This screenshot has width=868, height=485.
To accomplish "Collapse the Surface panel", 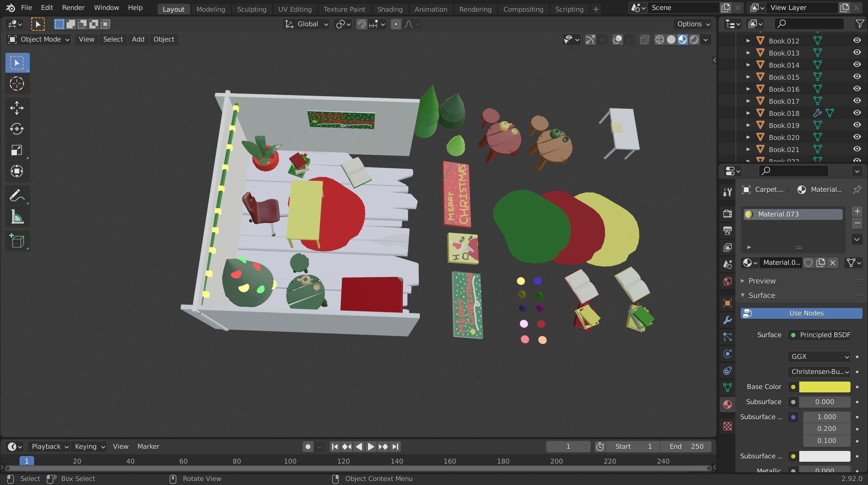I will tap(743, 295).
